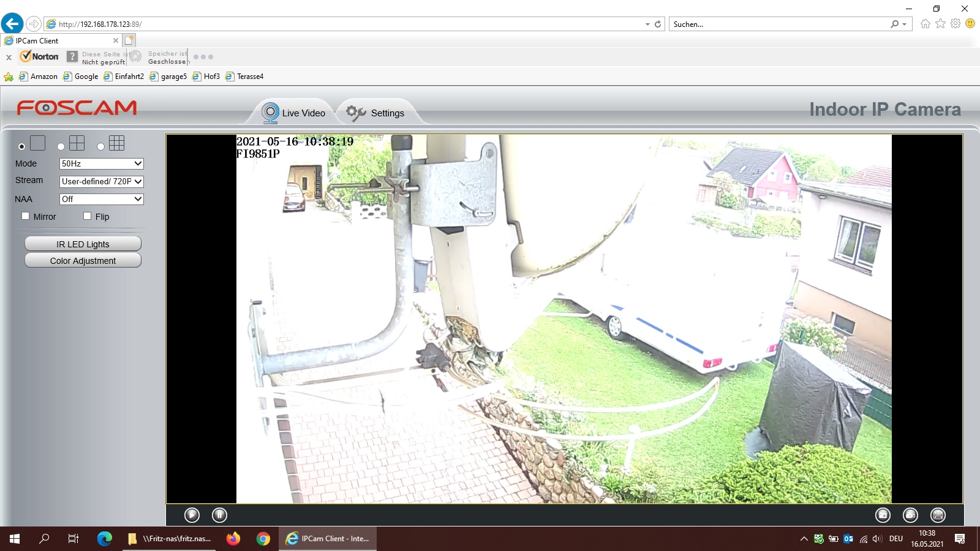This screenshot has height=551, width=980.
Task: Take a snapshot with the camera icon
Action: 883,515
